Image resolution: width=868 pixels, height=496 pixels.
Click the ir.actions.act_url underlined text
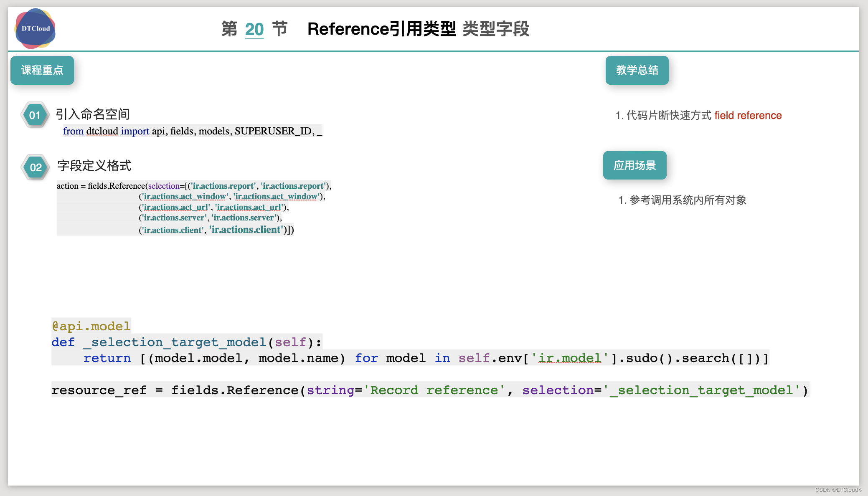click(175, 207)
